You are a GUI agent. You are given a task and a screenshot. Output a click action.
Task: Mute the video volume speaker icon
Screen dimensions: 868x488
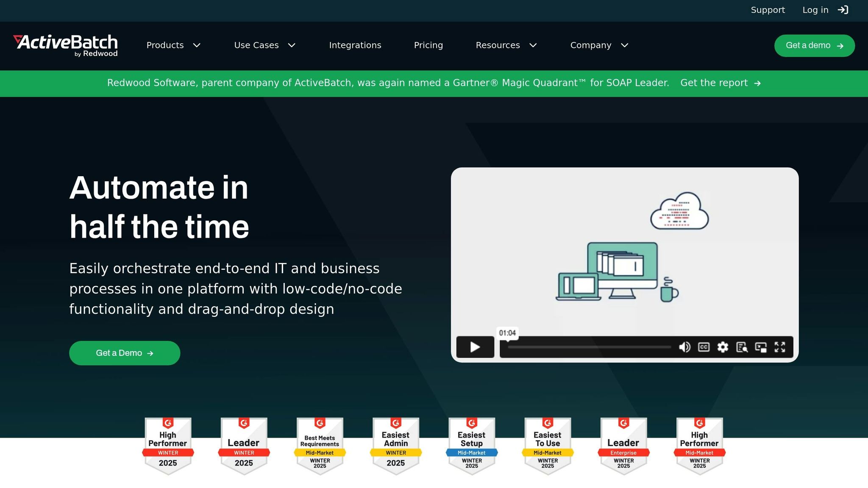coord(684,347)
